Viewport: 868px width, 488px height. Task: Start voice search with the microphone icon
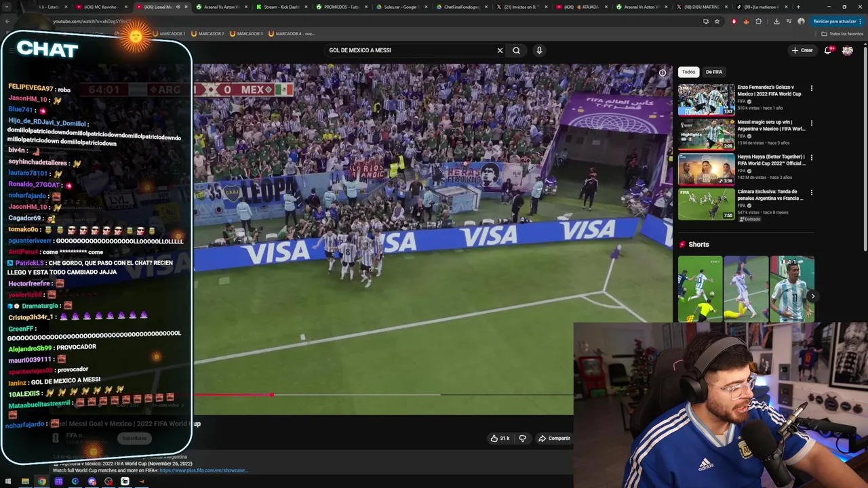539,50
